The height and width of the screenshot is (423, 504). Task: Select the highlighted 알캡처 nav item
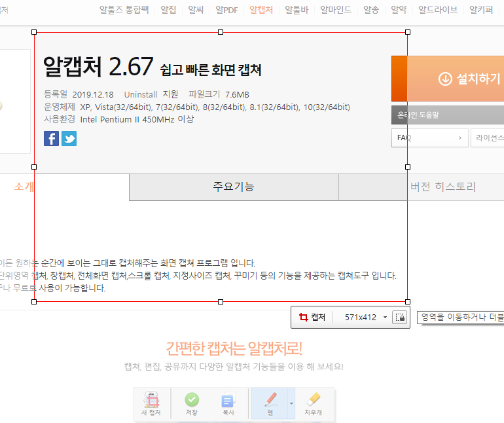pyautogui.click(x=261, y=10)
